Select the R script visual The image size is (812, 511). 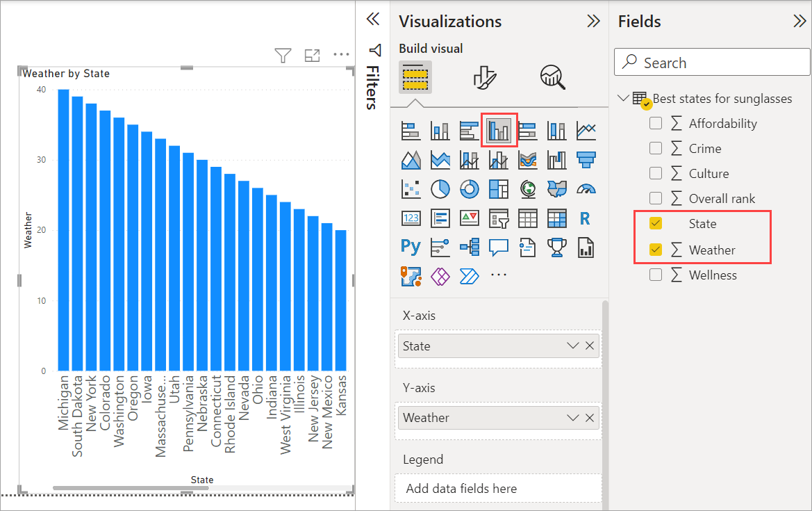click(586, 218)
